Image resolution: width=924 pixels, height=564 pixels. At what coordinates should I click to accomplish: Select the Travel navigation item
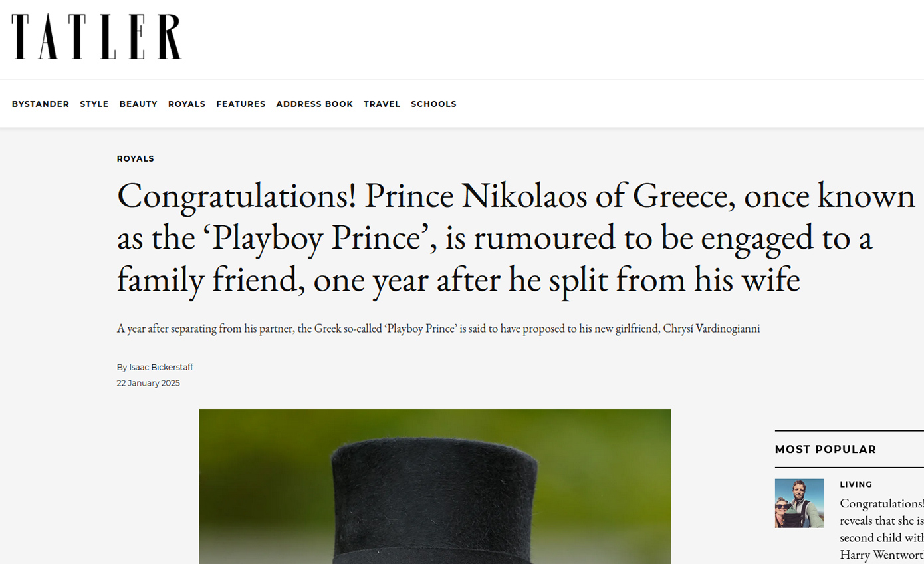[382, 104]
